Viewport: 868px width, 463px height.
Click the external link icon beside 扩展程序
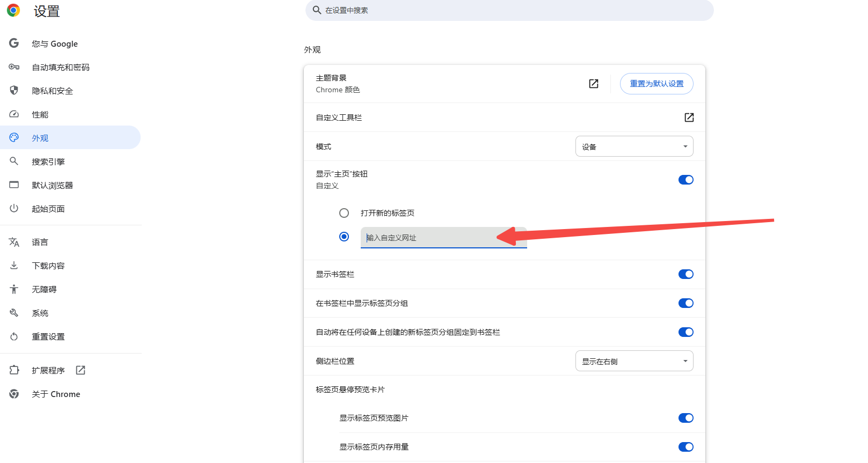81,370
